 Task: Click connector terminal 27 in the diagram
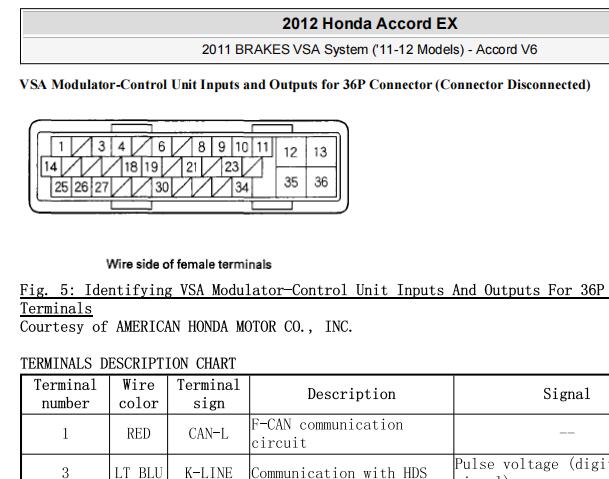coord(102,187)
